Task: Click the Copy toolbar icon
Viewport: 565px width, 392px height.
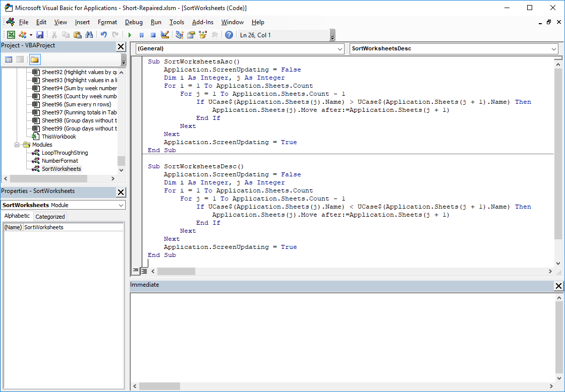Action: 66,35
